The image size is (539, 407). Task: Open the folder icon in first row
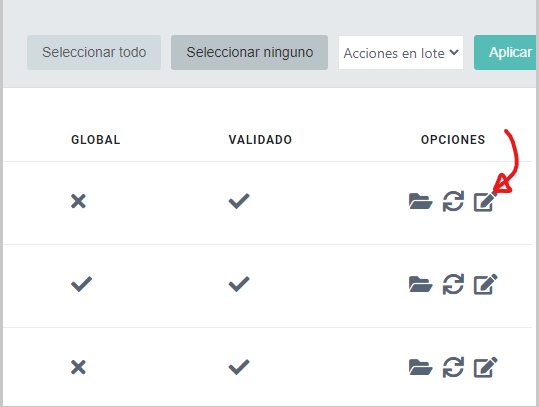420,201
